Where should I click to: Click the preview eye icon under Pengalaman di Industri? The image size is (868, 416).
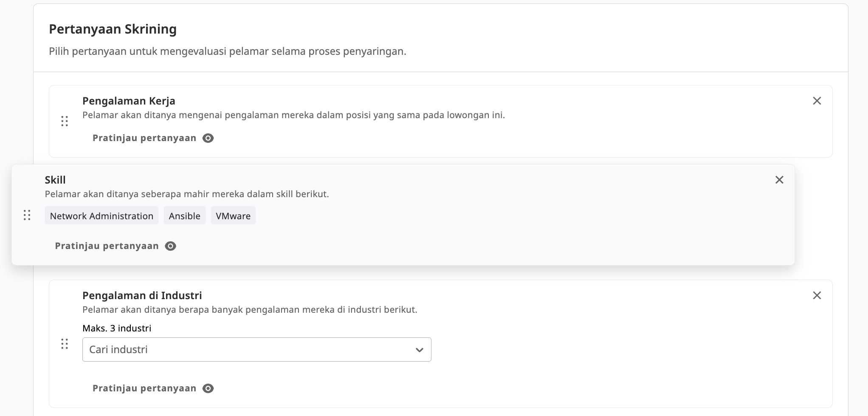click(x=208, y=388)
